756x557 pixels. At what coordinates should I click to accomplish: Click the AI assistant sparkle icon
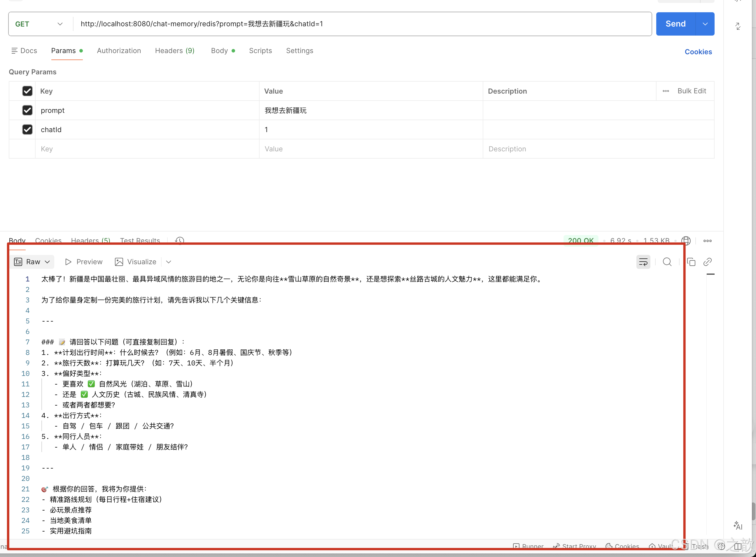(738, 526)
